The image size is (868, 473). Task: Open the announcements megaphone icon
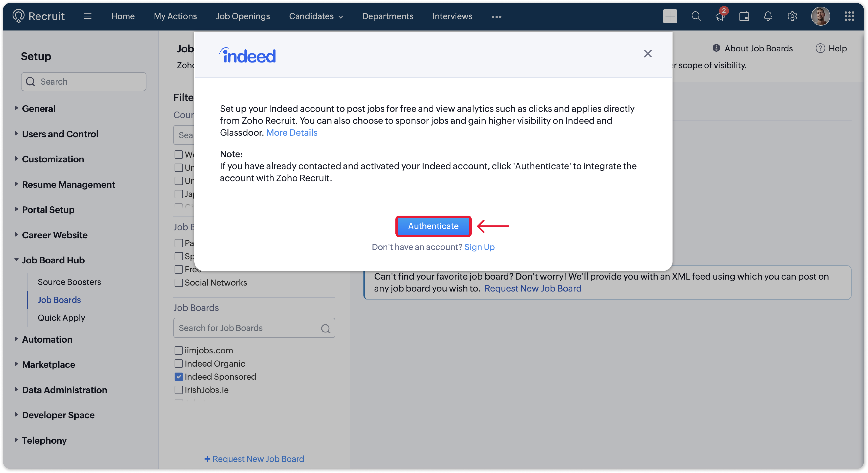coord(720,16)
